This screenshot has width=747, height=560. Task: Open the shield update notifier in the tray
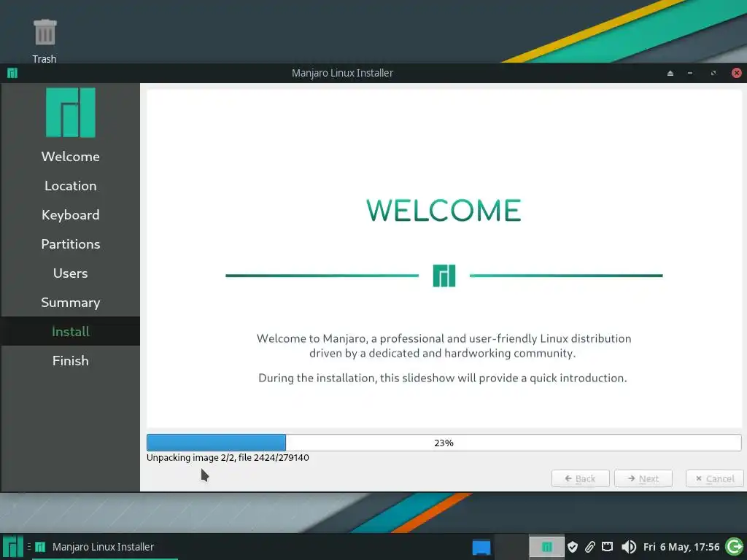[x=573, y=547]
